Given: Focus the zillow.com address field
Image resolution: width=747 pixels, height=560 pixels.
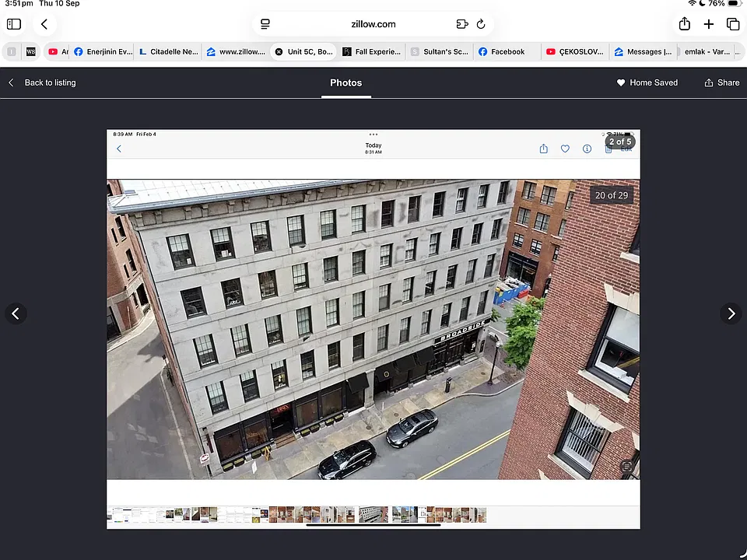Looking at the screenshot, I should tap(373, 24).
